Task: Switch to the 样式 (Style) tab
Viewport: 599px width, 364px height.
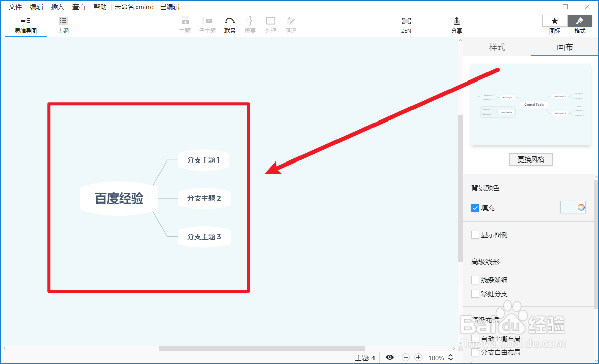Action: pos(497,47)
